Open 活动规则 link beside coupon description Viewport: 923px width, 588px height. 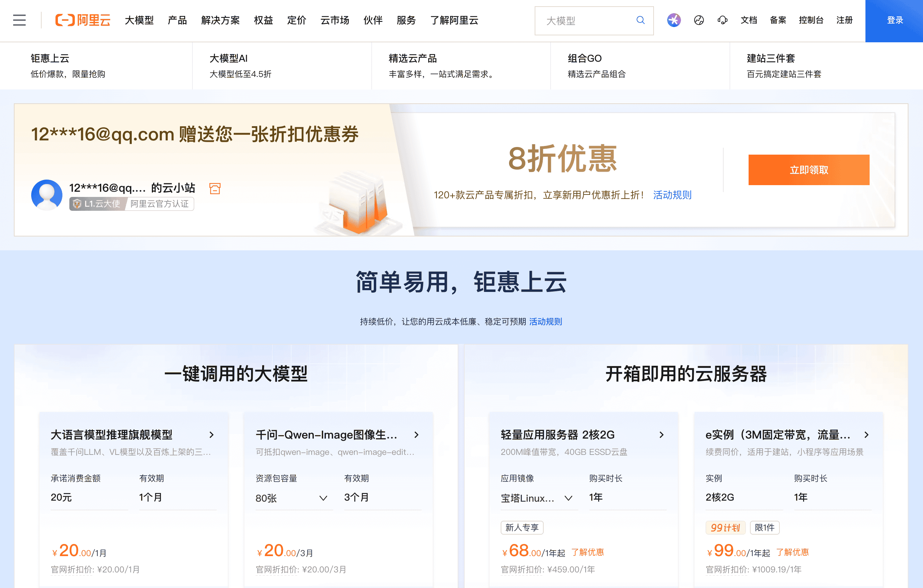[x=672, y=195]
